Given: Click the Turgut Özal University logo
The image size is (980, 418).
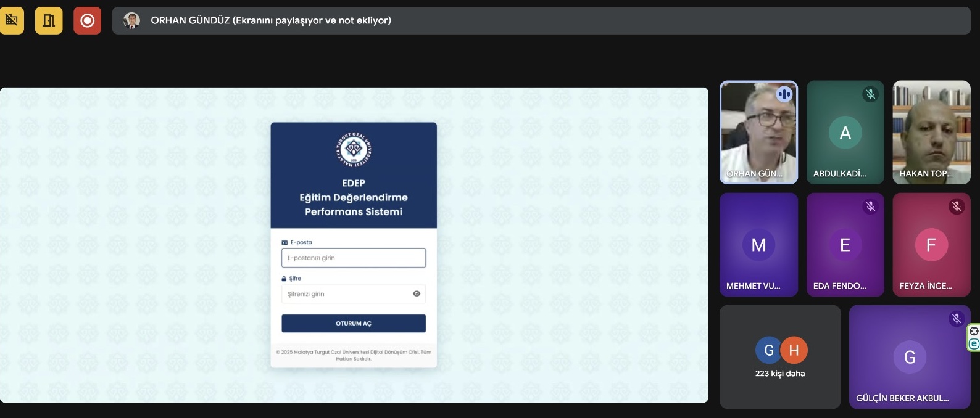Looking at the screenshot, I should [x=354, y=149].
